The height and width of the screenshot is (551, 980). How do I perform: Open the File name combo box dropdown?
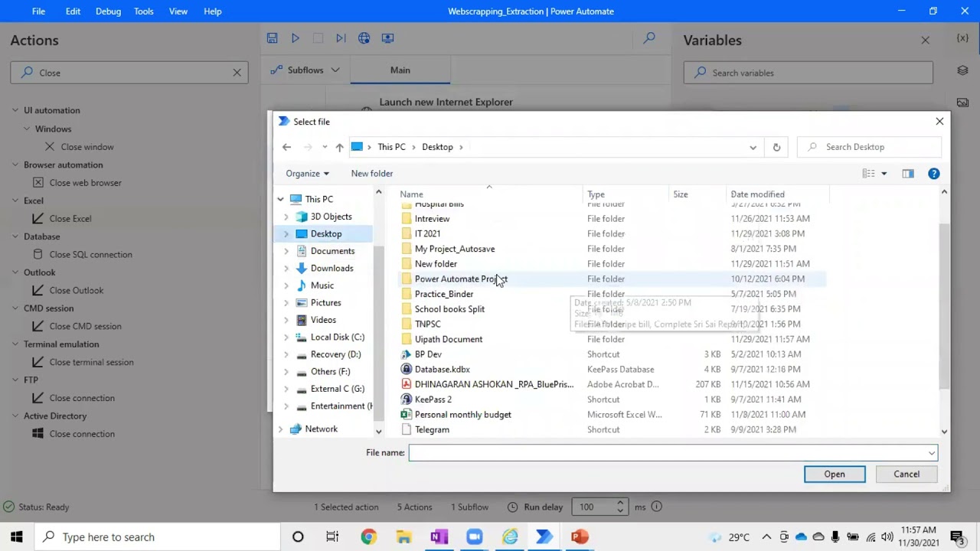(931, 453)
